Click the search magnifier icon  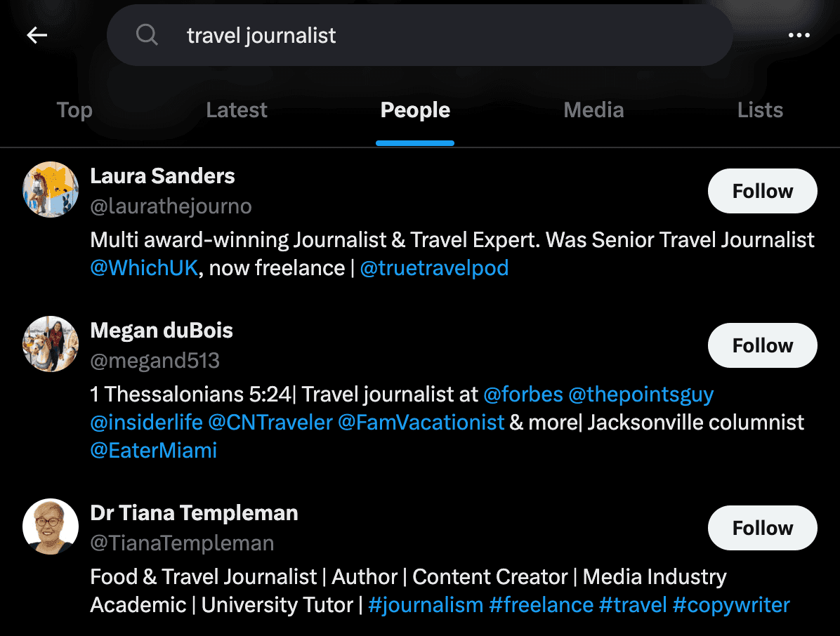[147, 34]
